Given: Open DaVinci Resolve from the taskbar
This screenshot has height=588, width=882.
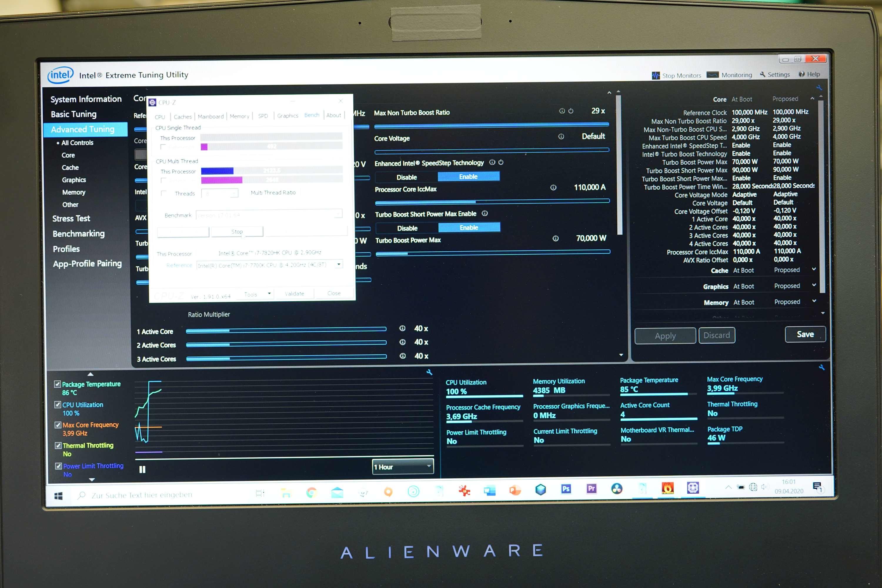Looking at the screenshot, I should tap(617, 488).
